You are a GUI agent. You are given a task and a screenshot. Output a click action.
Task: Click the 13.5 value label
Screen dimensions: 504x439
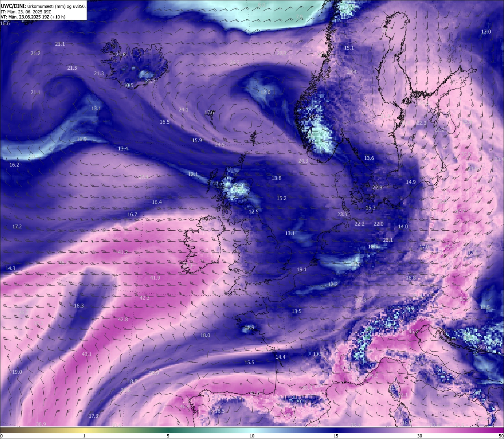[296, 311]
